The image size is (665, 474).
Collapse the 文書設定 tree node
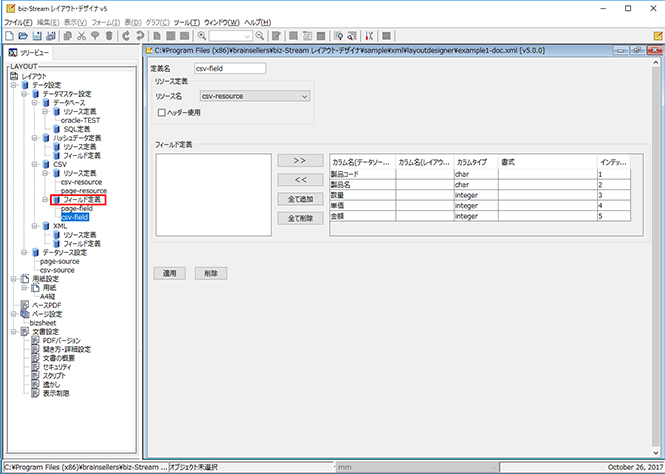click(x=14, y=332)
